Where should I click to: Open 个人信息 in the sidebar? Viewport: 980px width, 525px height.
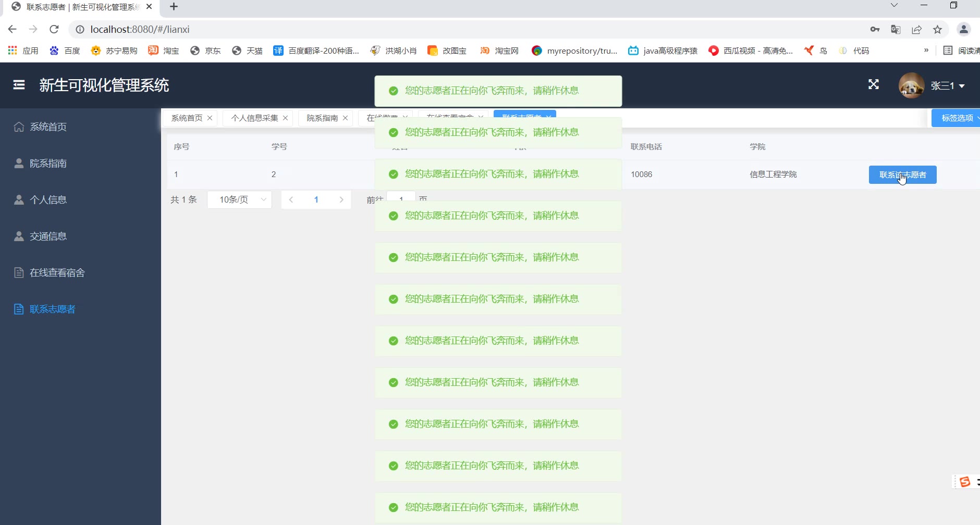48,200
